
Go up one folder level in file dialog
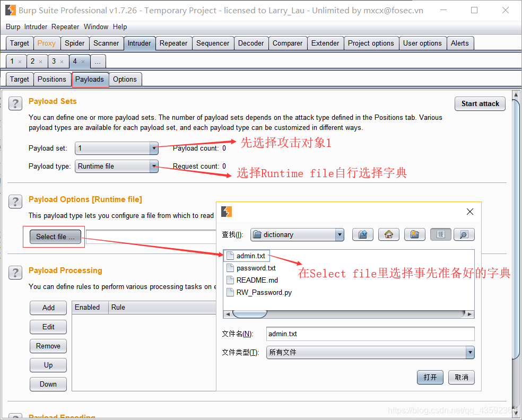click(x=362, y=234)
